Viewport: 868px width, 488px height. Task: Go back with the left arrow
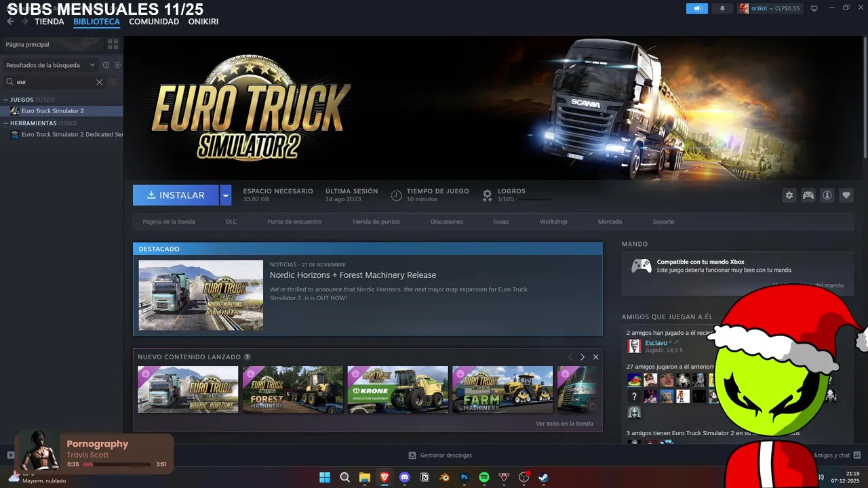(10, 22)
